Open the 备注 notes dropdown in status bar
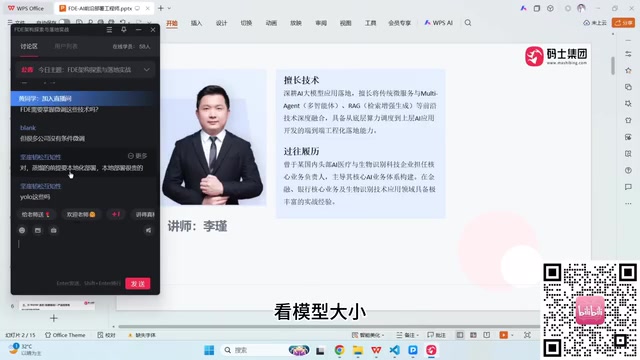 click(x=407, y=335)
